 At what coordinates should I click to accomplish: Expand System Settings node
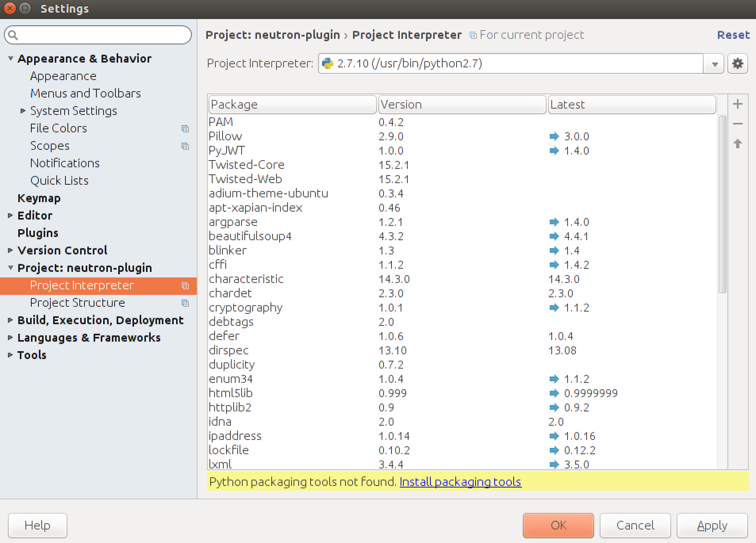23,111
